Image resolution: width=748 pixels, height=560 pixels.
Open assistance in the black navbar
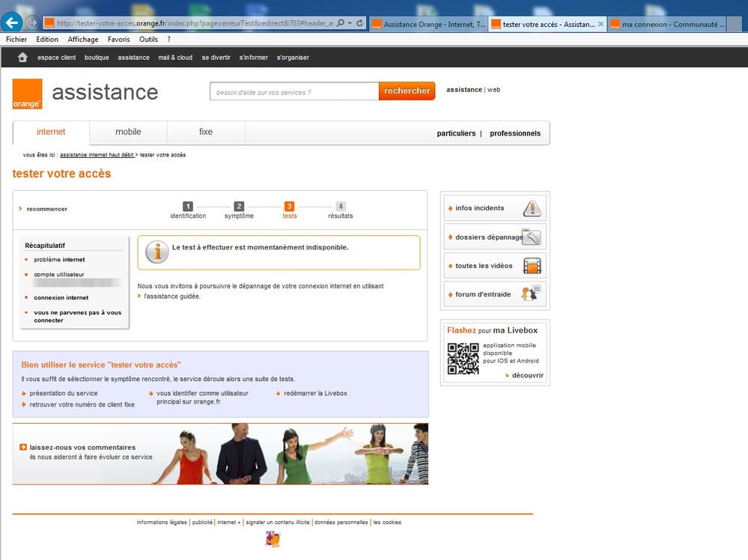click(x=133, y=58)
